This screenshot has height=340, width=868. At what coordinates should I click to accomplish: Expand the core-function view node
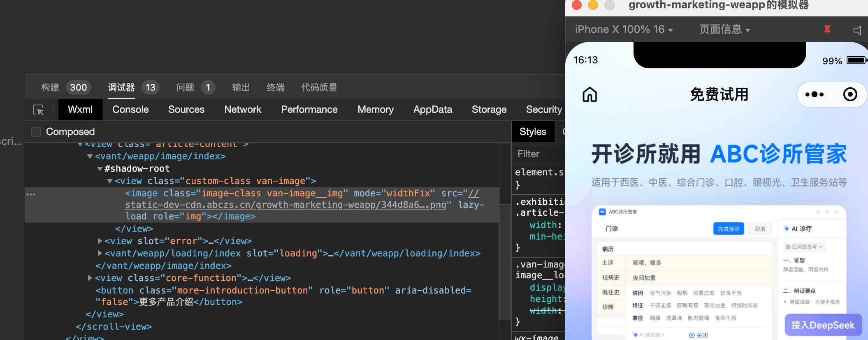(x=90, y=278)
